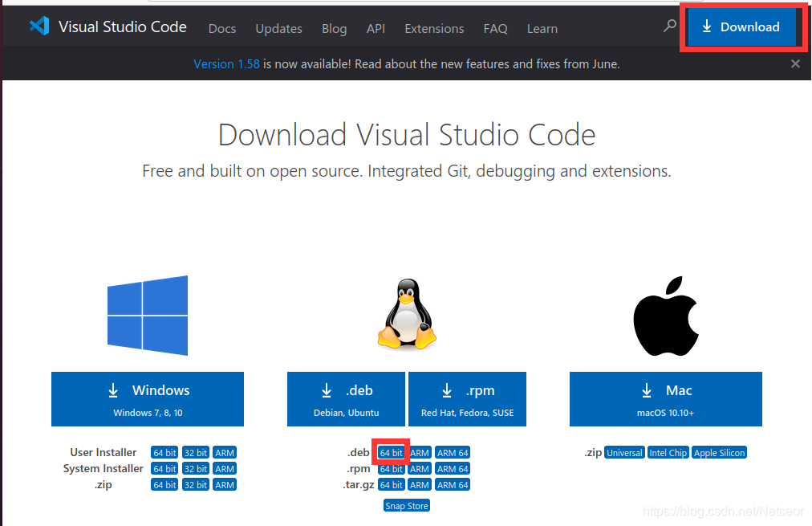Screen dimensions: 812x526
Task: Download Linux .tar.gz ARM 64 archive
Action: (453, 484)
